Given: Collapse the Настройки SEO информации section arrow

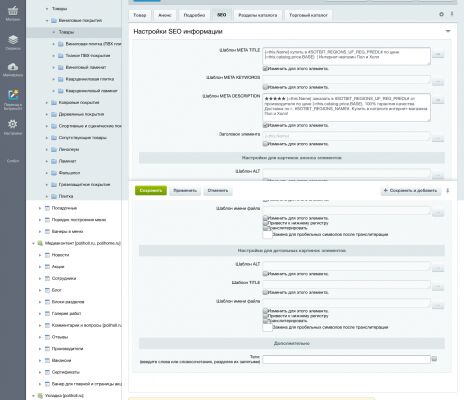Looking at the screenshot, I should pos(448,31).
